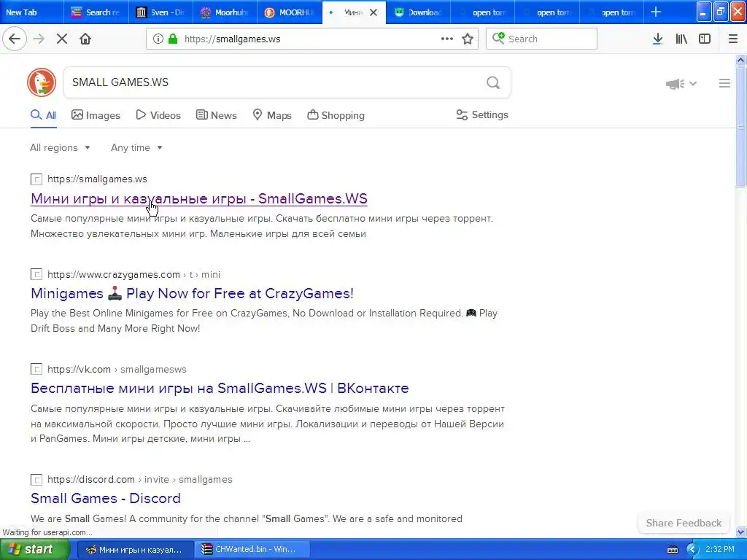This screenshot has height=560, width=747.
Task: Click the DuckDuckGo duck logo
Action: pos(42,82)
